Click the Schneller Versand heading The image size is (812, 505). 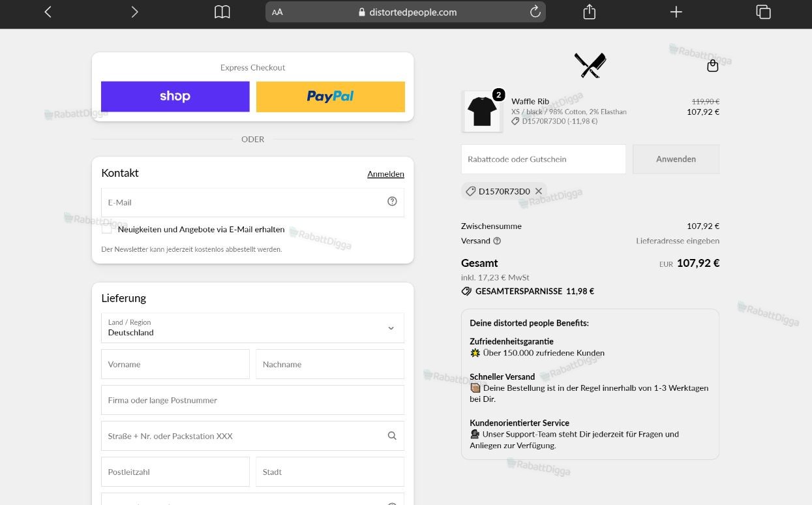click(x=502, y=376)
